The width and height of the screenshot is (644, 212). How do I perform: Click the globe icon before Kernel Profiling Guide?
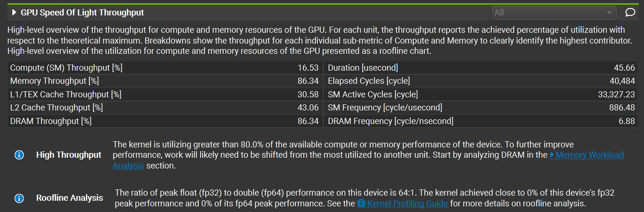[361, 204]
